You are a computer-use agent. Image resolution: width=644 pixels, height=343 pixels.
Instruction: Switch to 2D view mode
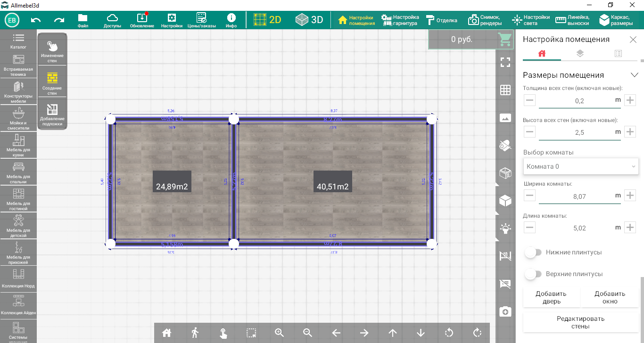coord(267,20)
